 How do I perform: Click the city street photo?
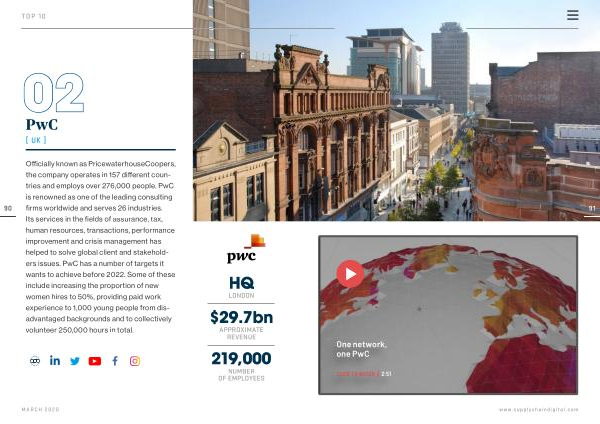point(395,110)
